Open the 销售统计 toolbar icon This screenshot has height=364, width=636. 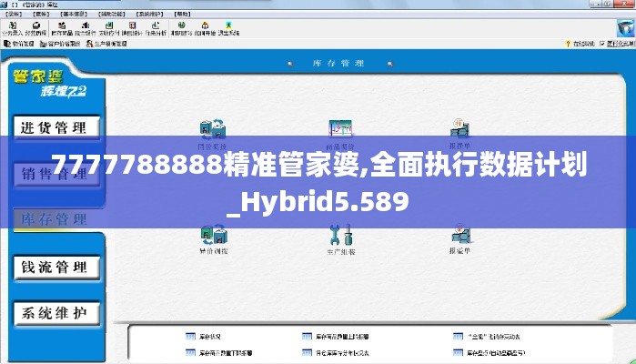coord(132,28)
